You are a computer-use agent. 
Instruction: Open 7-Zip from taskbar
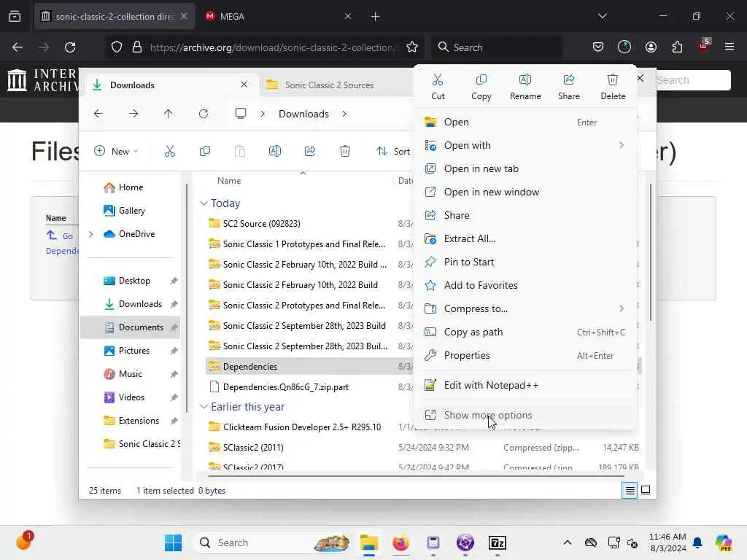click(498, 542)
